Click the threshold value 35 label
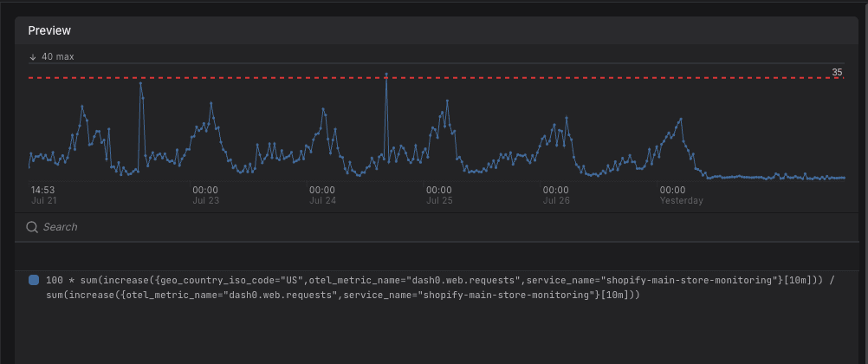 837,72
